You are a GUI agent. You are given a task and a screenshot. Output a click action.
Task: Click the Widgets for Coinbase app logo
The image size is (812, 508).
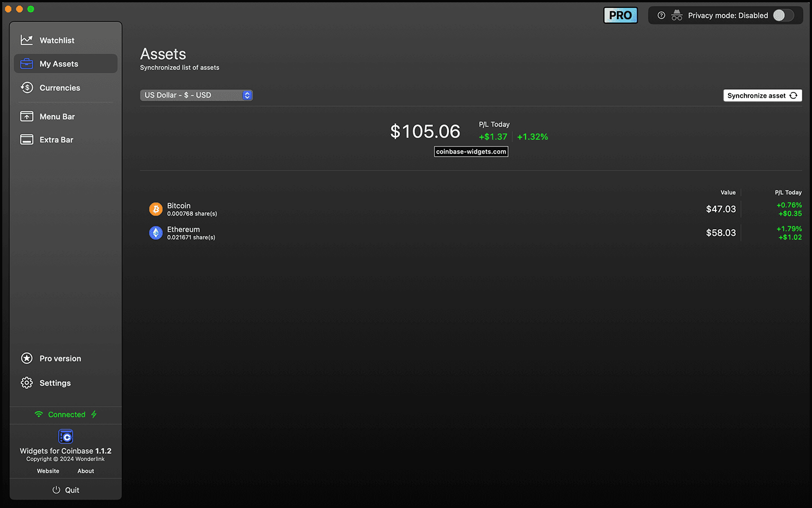(x=65, y=436)
